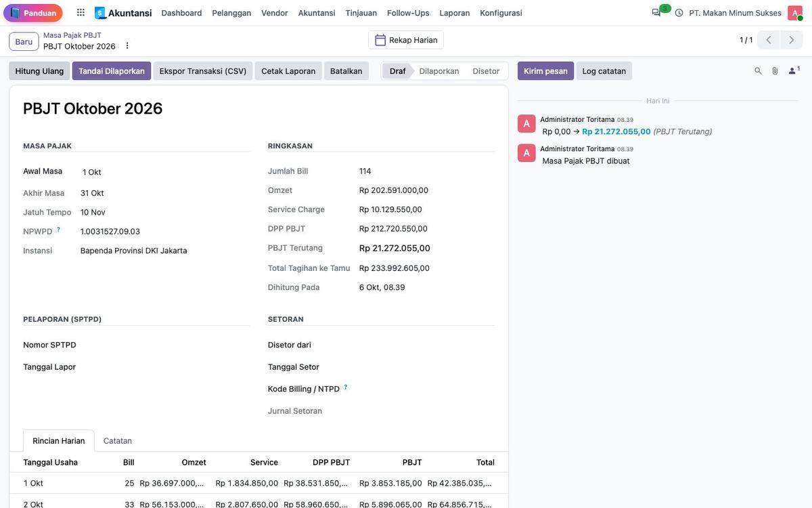
Task: Click the Panduan guide button
Action: click(x=33, y=13)
